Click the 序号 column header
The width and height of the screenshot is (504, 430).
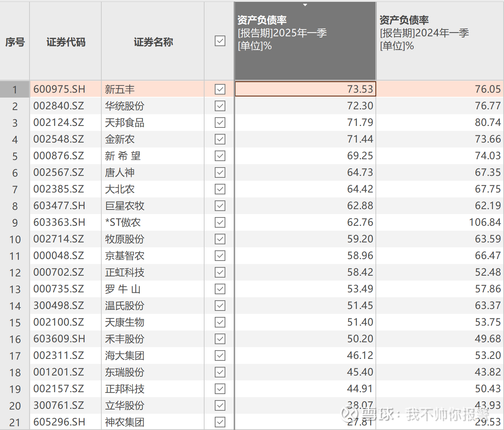(15, 41)
